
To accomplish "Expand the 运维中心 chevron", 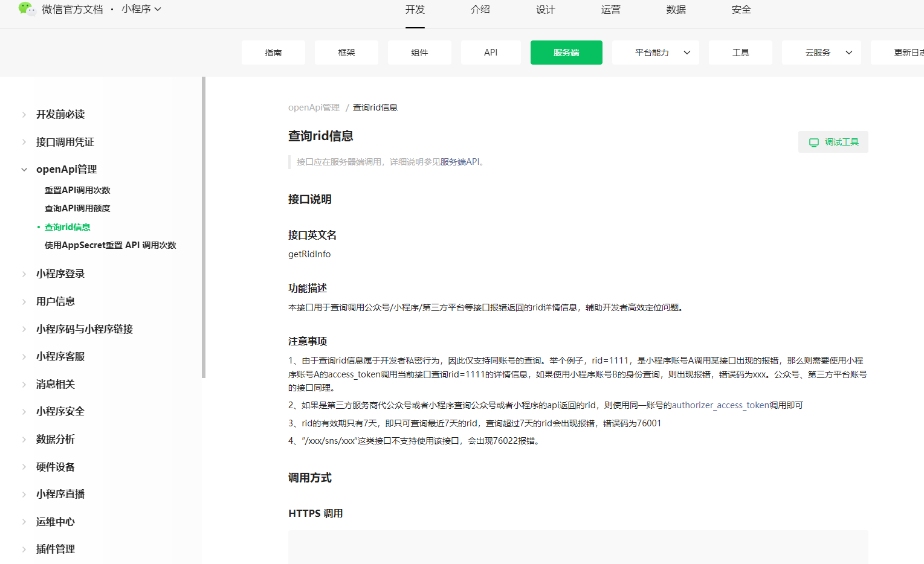I will click(24, 522).
